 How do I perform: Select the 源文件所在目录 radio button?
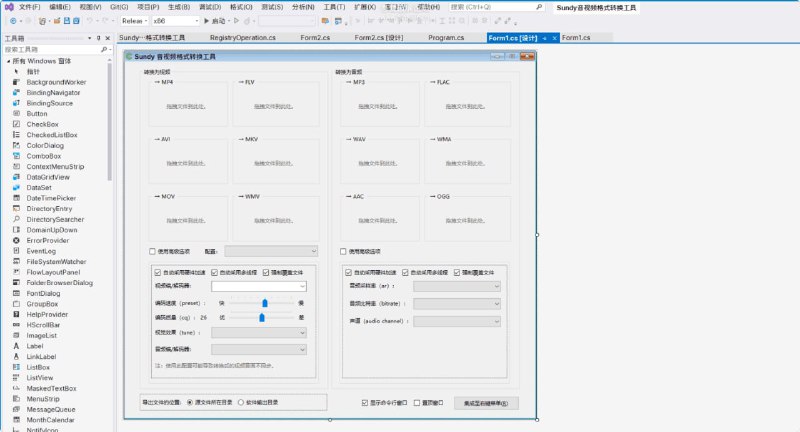point(190,402)
